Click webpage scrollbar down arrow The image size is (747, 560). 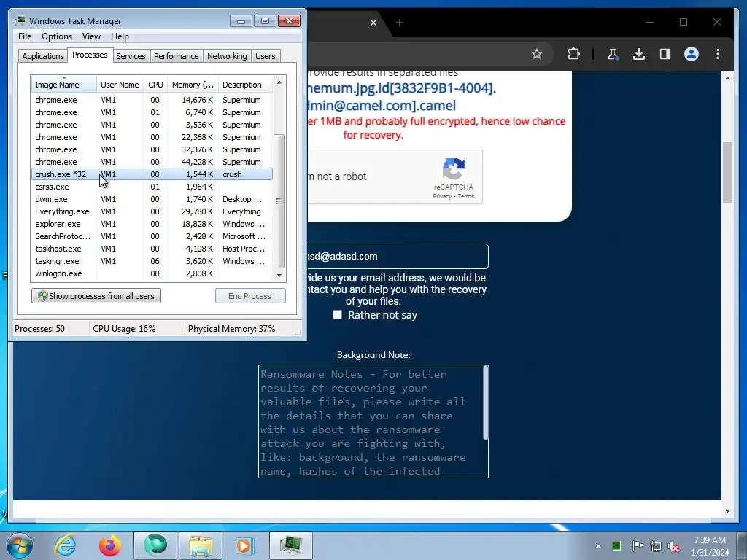click(727, 511)
